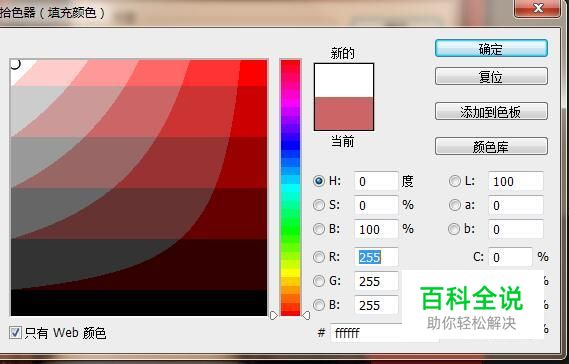Select the Lab b radio button

pyautogui.click(x=455, y=229)
